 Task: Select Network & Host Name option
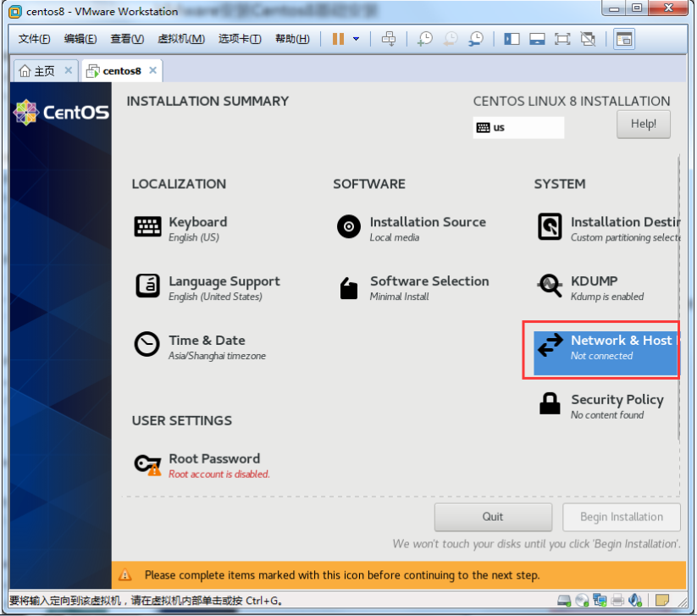601,347
